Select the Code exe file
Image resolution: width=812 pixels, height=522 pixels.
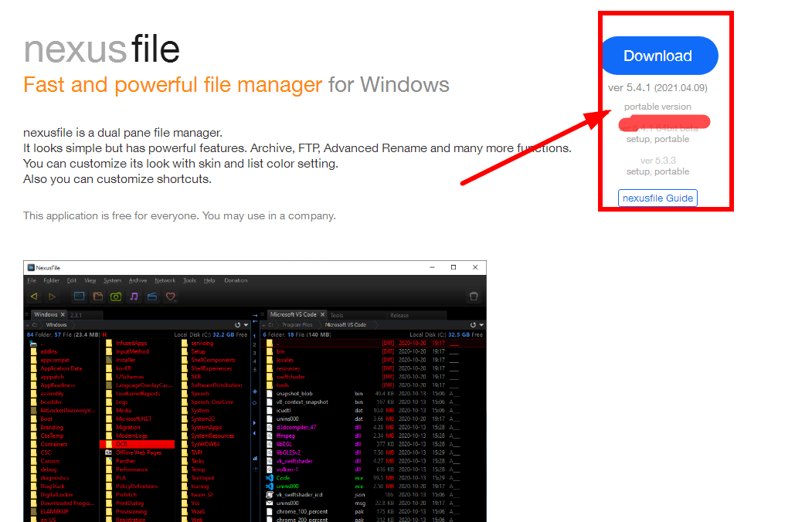283,478
